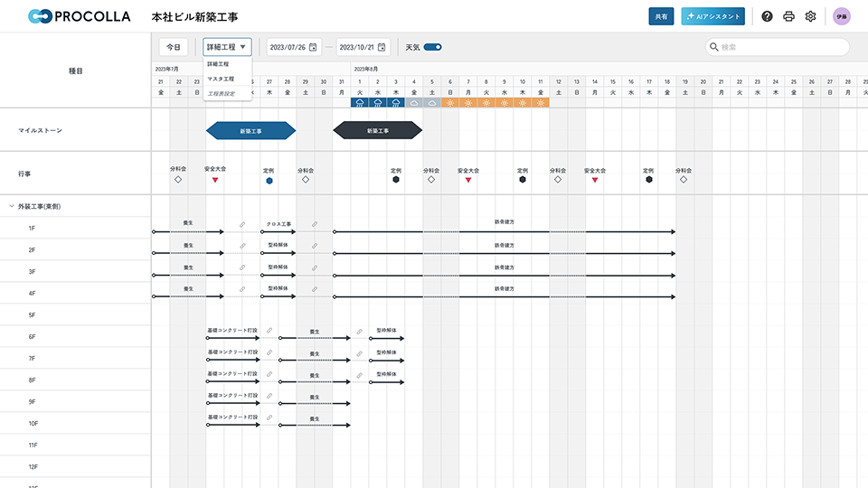The height and width of the screenshot is (488, 868).
Task: Click the sun weather icon for August 6
Action: (450, 103)
